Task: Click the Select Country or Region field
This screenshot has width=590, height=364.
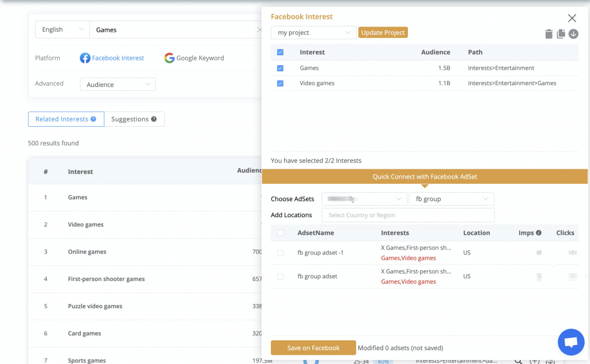Action: point(409,215)
